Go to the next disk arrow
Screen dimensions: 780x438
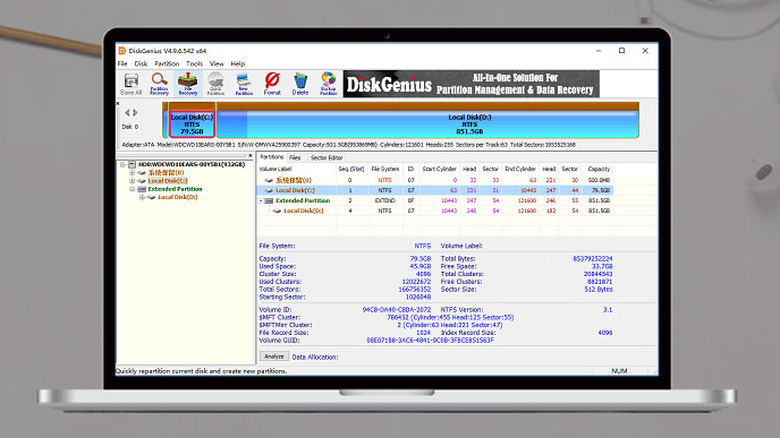135,112
